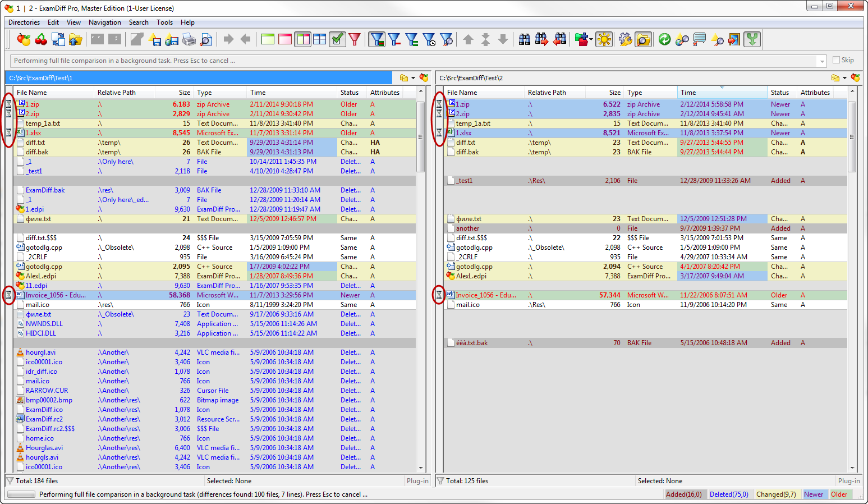This screenshot has height=504, width=868.
Task: Click left pane Plug-in status label
Action: click(417, 481)
